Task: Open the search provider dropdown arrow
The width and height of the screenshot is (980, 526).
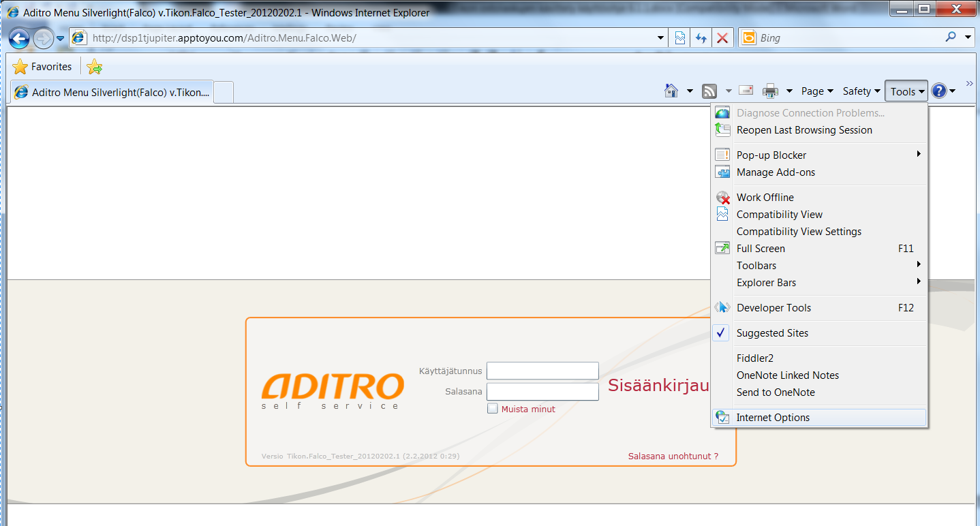Action: tap(968, 38)
